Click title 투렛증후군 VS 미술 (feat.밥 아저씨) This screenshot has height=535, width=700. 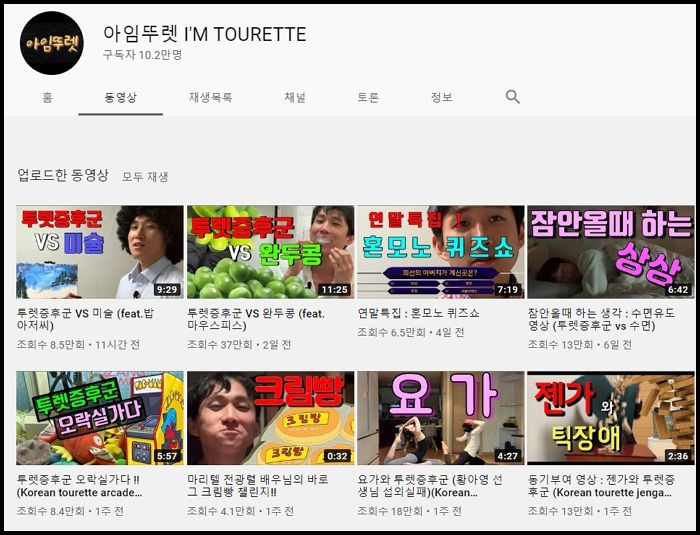pos(85,319)
